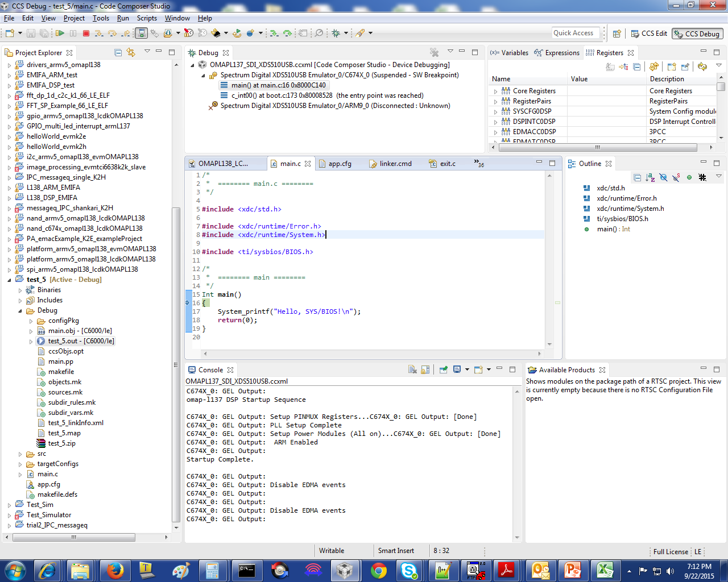728x582 pixels.
Task: Collapse the test_5 project tree
Action: [x=9, y=280]
